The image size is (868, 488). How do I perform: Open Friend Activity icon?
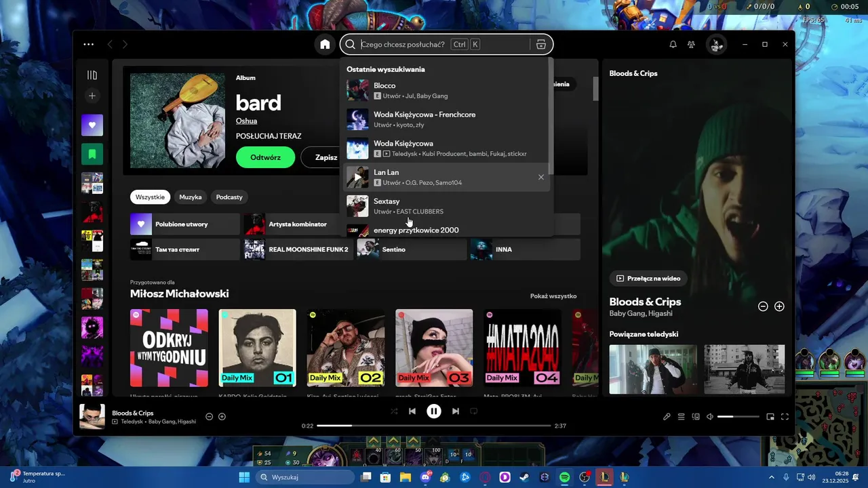(x=691, y=44)
